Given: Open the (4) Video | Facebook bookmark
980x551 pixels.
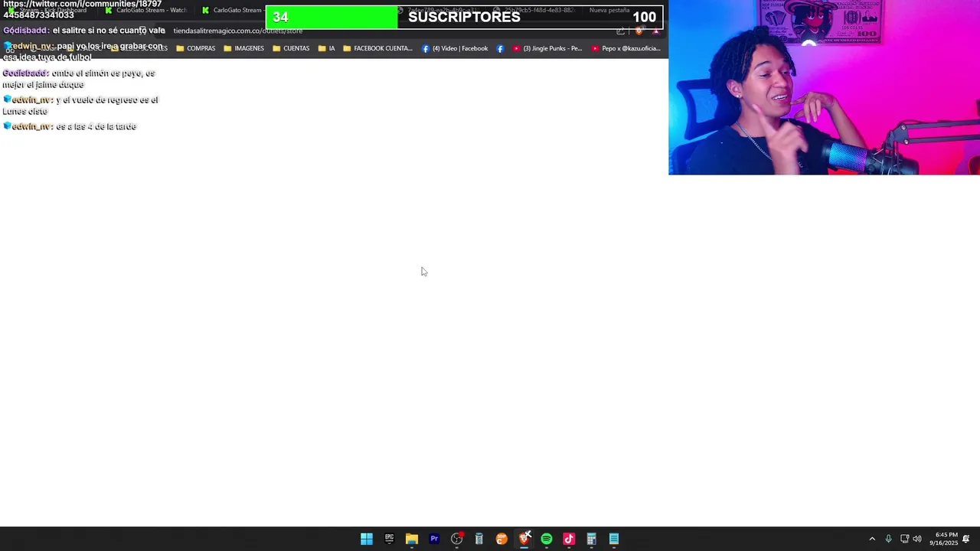Looking at the screenshot, I should [x=455, y=48].
